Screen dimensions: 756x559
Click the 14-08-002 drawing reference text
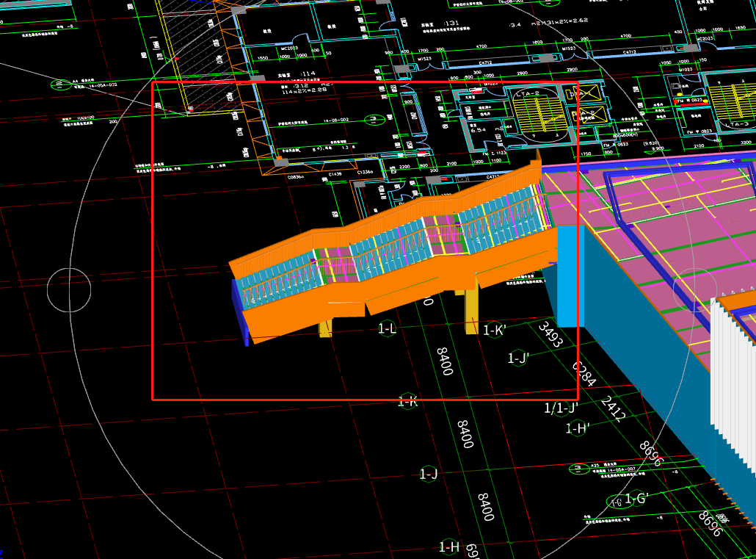(x=336, y=120)
